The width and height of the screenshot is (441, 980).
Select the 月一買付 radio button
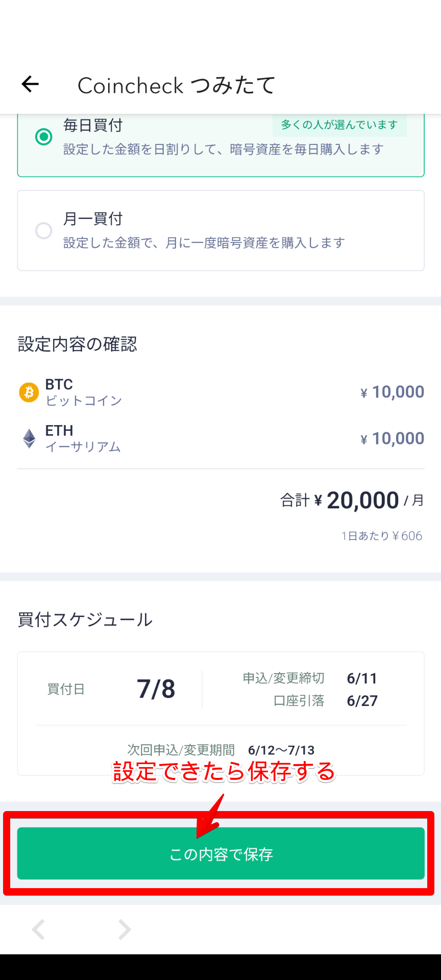(43, 231)
